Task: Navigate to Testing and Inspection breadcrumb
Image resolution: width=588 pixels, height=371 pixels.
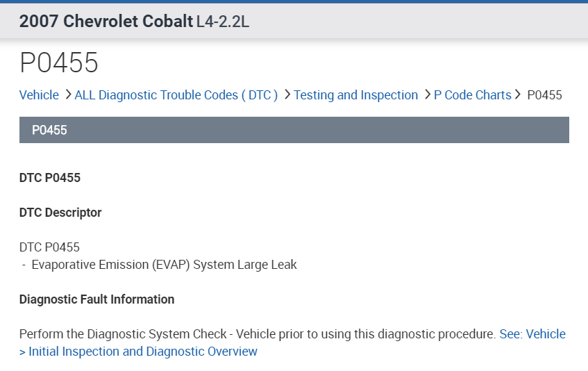Action: (355, 95)
